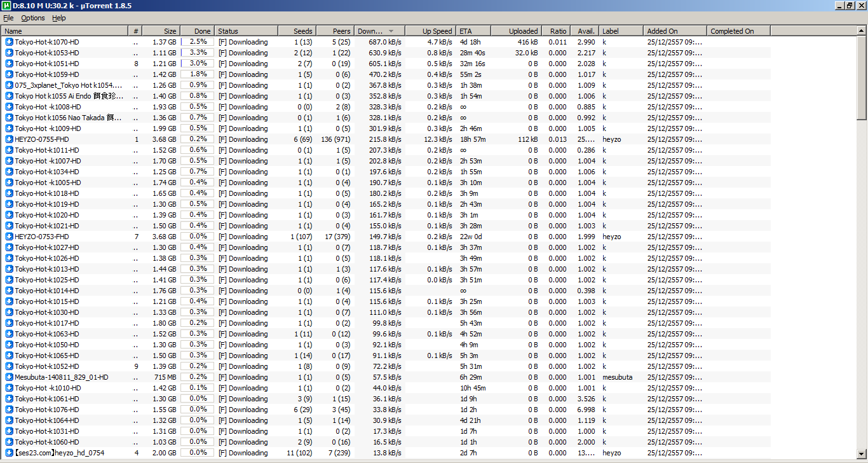868x463 pixels.
Task: Click the 715 MB size cell
Action: (165, 377)
